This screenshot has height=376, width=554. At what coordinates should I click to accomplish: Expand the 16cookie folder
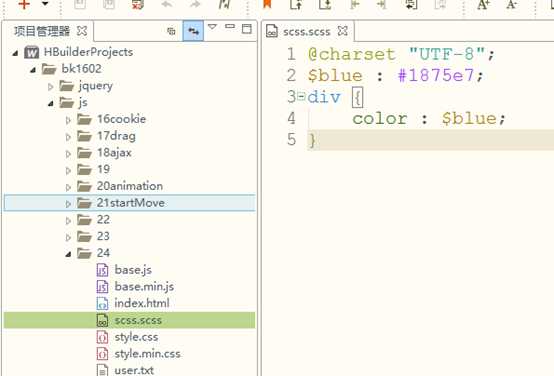click(68, 120)
